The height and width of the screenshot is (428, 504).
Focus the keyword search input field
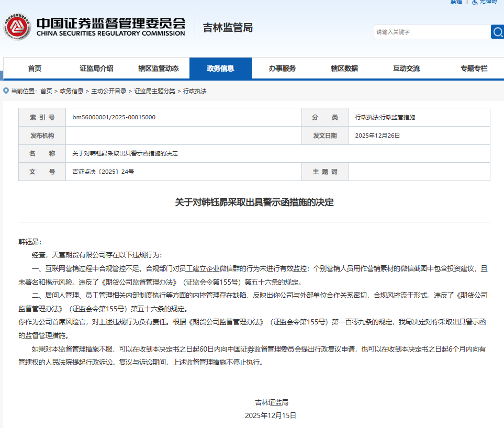(x=432, y=32)
